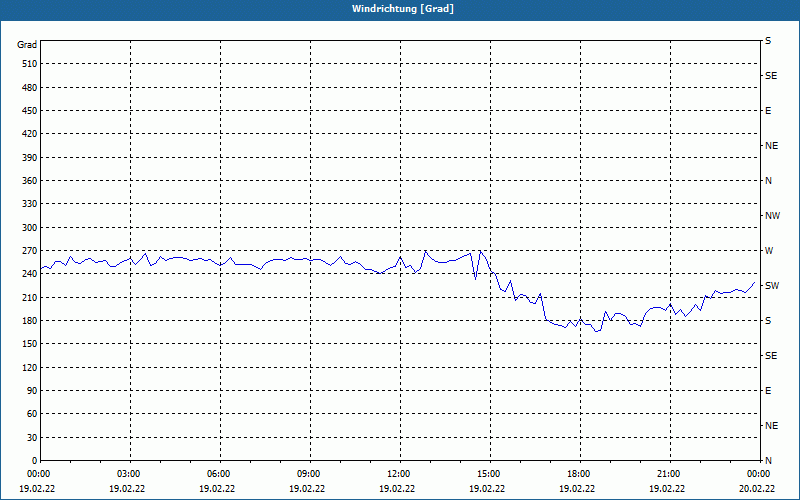Image resolution: width=800 pixels, height=500 pixels.
Task: Select the 06:00 time label
Action: tap(220, 474)
